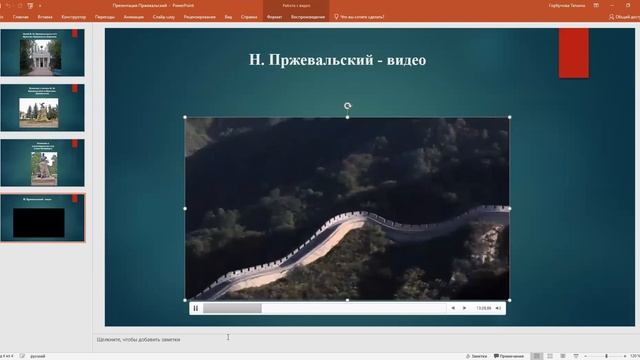Screen dimensions: 640x360
Task: Select slide 4 thumbnail with black video
Action: pos(42,218)
